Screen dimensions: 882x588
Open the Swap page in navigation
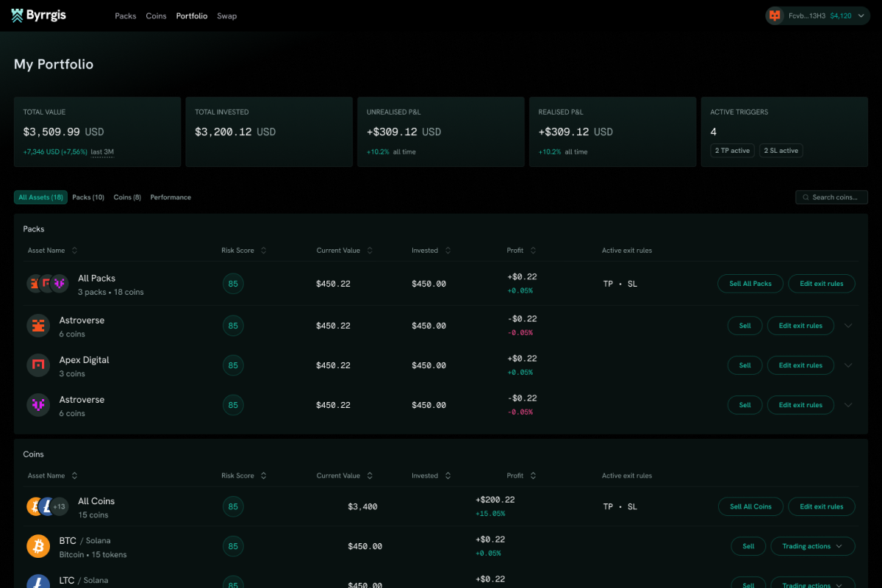click(227, 15)
